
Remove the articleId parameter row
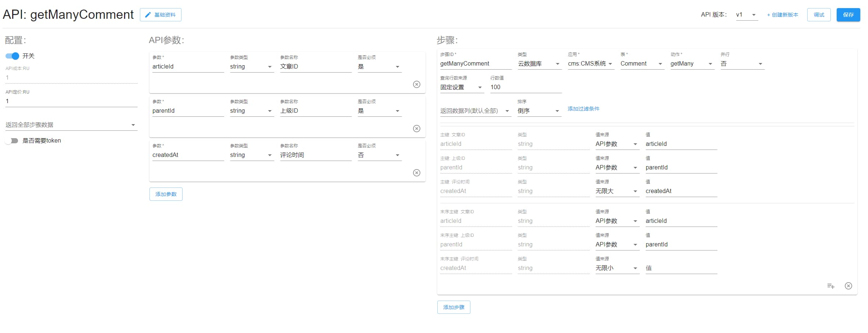point(416,84)
